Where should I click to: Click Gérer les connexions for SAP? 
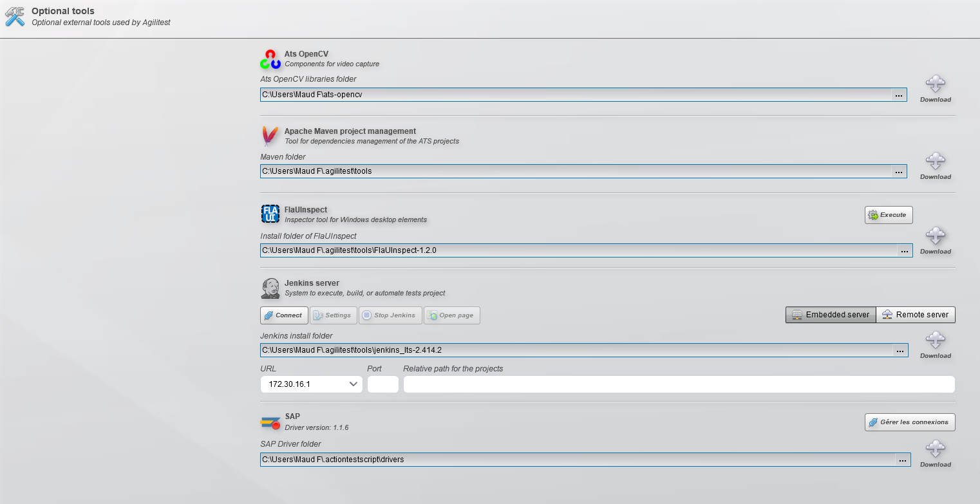pyautogui.click(x=910, y=422)
